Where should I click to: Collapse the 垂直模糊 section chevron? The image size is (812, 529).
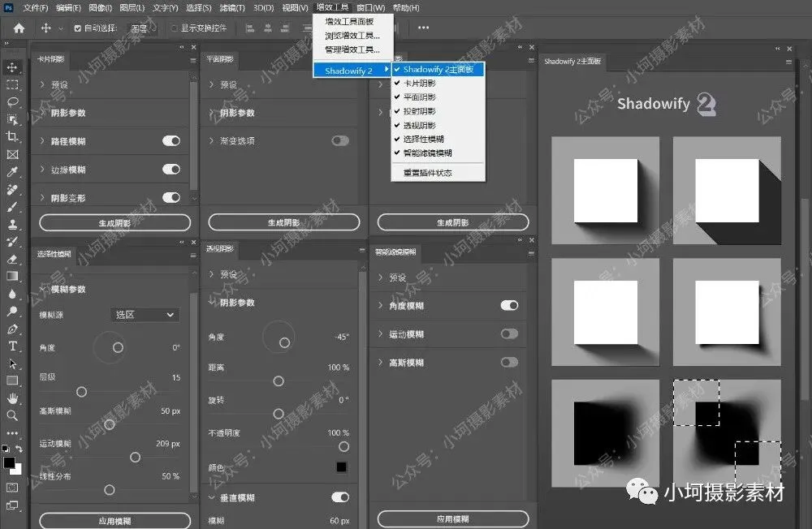[x=211, y=497]
